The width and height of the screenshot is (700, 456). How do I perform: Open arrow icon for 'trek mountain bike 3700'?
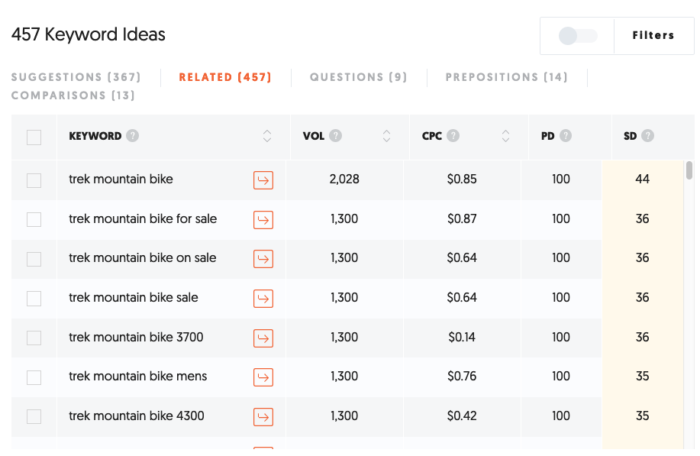click(x=263, y=338)
